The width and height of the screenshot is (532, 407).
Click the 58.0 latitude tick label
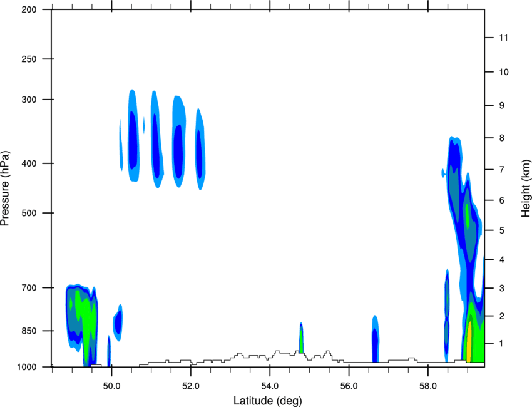(428, 386)
